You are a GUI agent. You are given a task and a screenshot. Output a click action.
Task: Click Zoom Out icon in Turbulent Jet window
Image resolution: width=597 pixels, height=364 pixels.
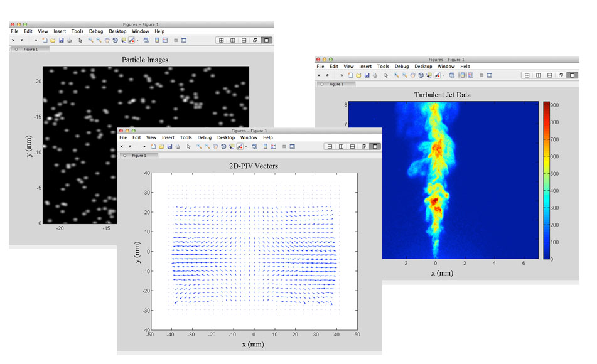pyautogui.click(x=404, y=75)
